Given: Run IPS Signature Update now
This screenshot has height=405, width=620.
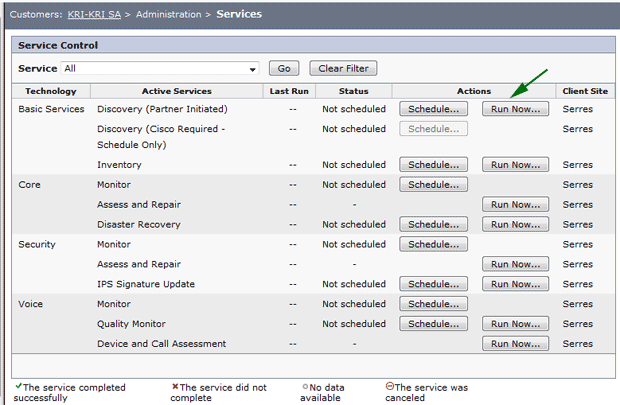Looking at the screenshot, I should tap(515, 284).
